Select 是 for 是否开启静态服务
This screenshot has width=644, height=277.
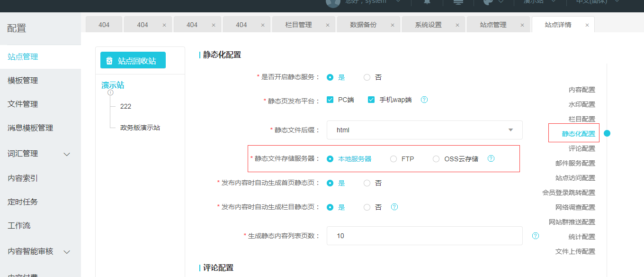click(x=330, y=77)
